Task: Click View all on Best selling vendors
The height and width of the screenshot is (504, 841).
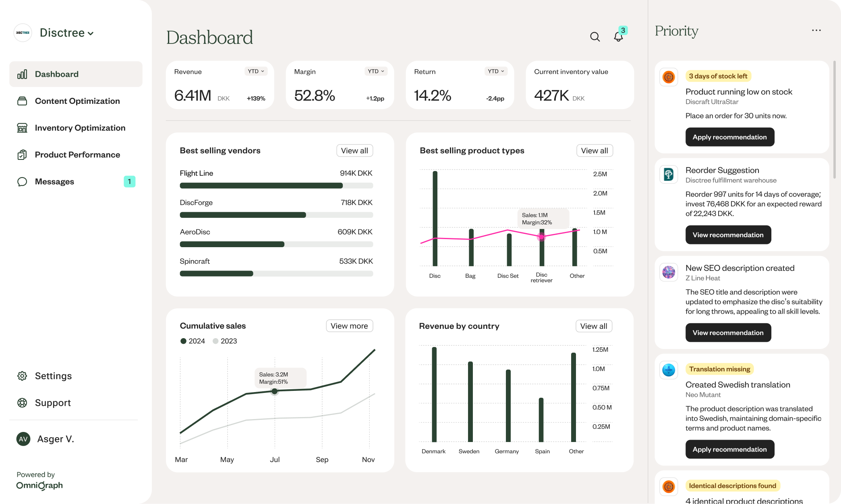Action: (354, 151)
